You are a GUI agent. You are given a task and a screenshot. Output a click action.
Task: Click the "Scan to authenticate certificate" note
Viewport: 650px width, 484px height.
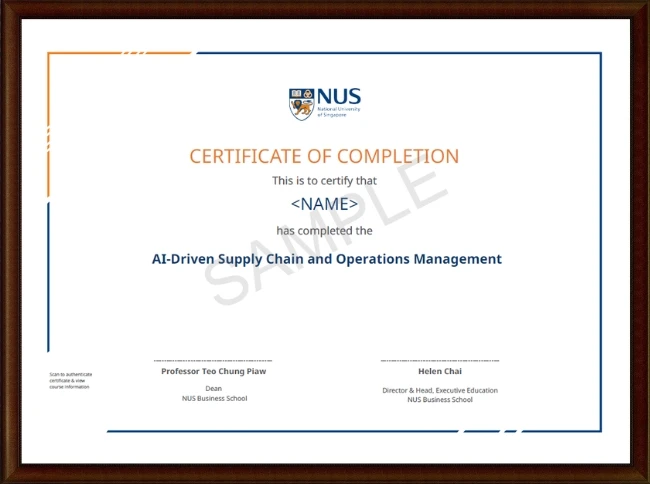[70, 380]
